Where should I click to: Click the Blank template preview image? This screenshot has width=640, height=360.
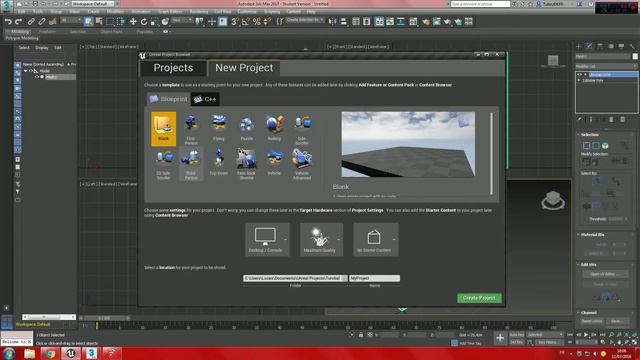point(408,144)
